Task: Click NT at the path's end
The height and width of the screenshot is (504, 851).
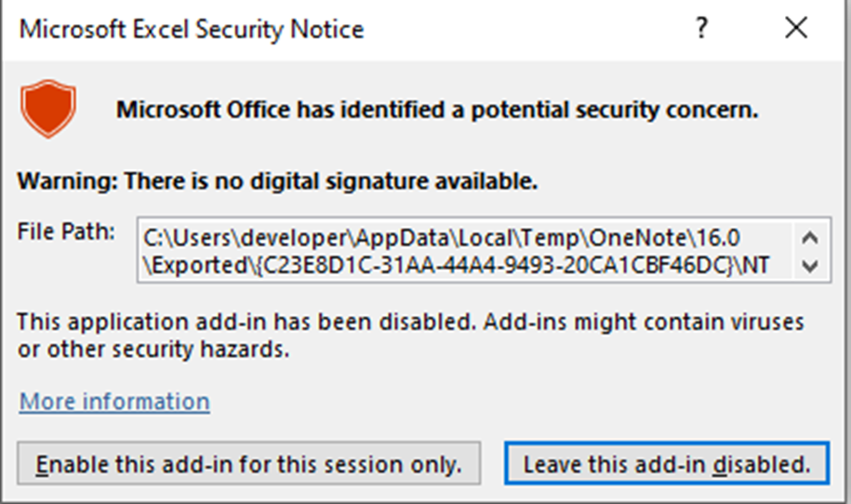Action: coord(756,266)
